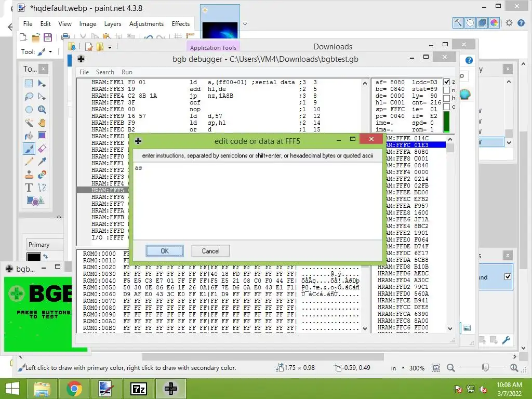532x399 pixels.
Task: Select the Lasso Select tool
Action: point(29,96)
